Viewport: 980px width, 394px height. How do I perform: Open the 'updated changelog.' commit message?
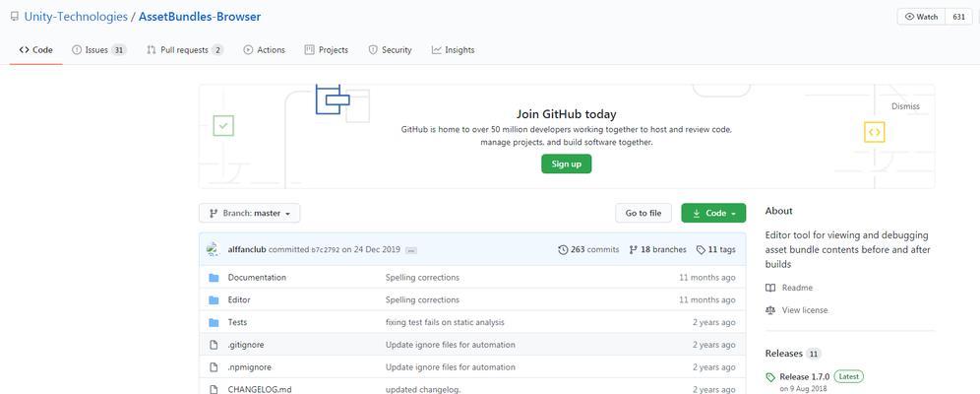[x=423, y=390]
